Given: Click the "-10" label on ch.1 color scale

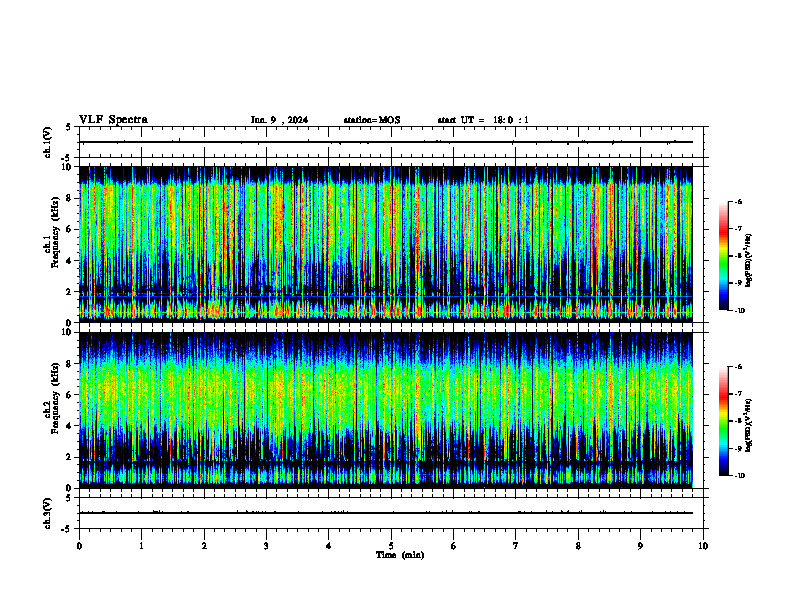Looking at the screenshot, I should [x=739, y=311].
